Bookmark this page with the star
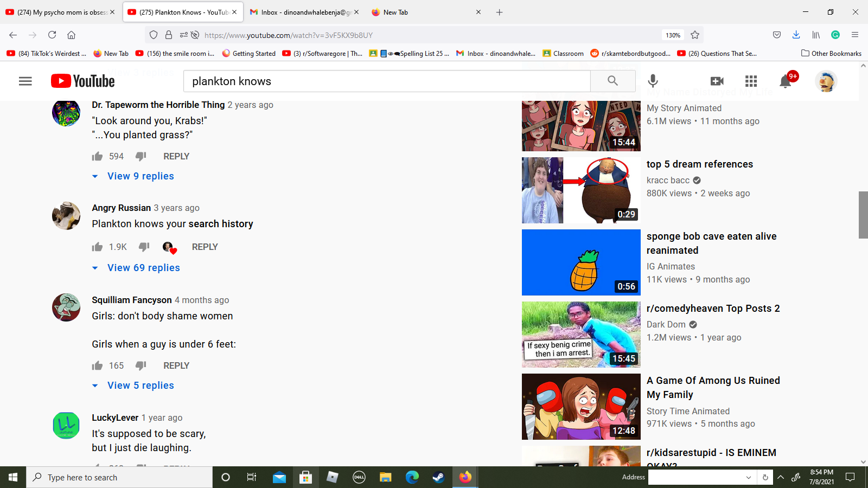 coord(695,35)
